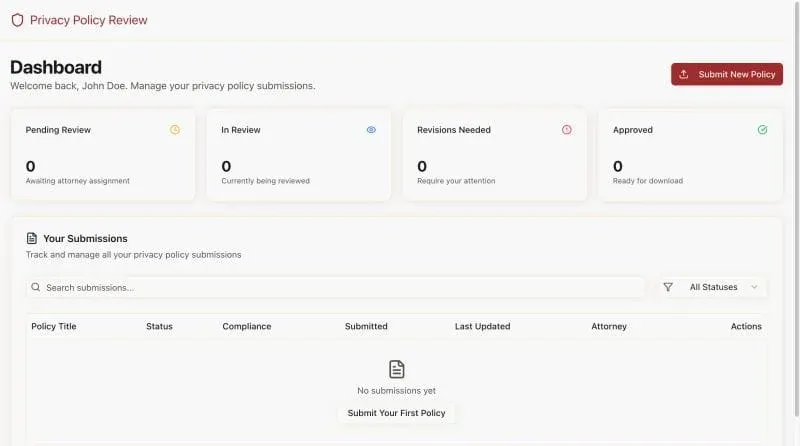
Task: Expand the status filter chevron arrow
Action: [754, 287]
